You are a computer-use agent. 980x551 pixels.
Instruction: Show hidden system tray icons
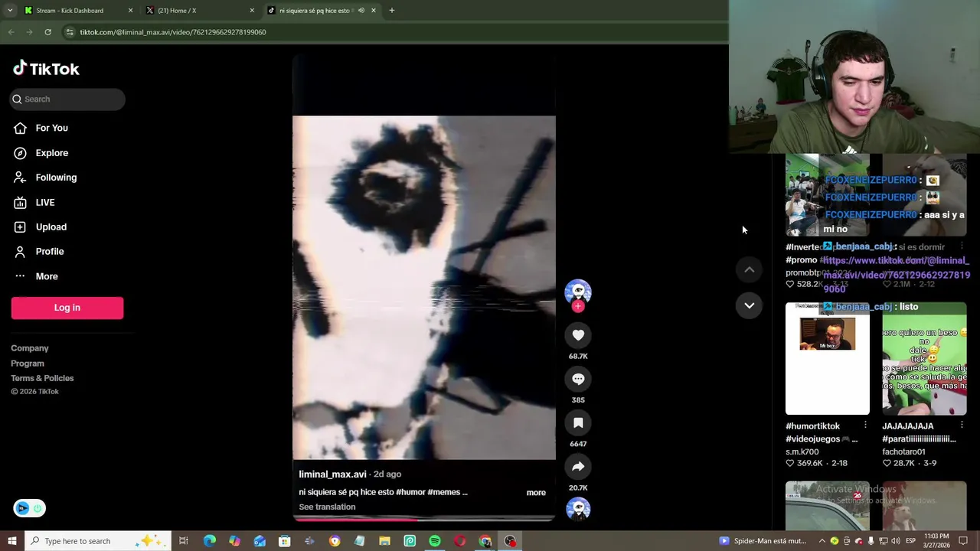point(822,541)
